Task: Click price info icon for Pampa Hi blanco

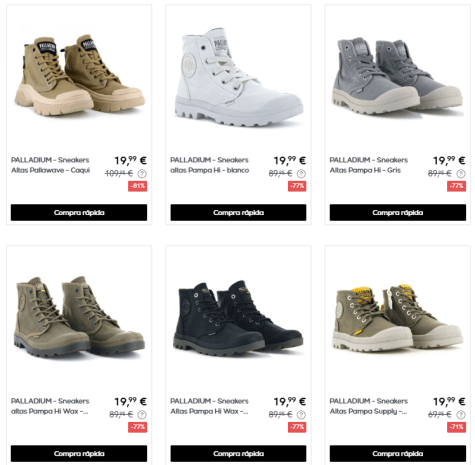Action: (301, 174)
